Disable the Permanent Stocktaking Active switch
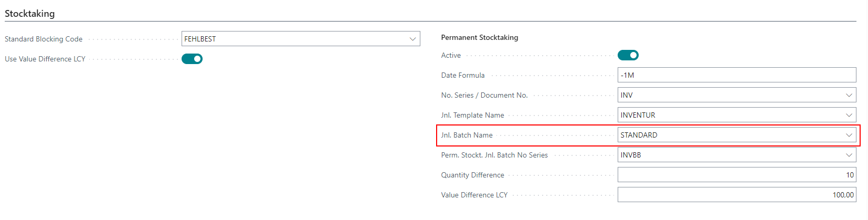868x220 pixels. [x=628, y=55]
